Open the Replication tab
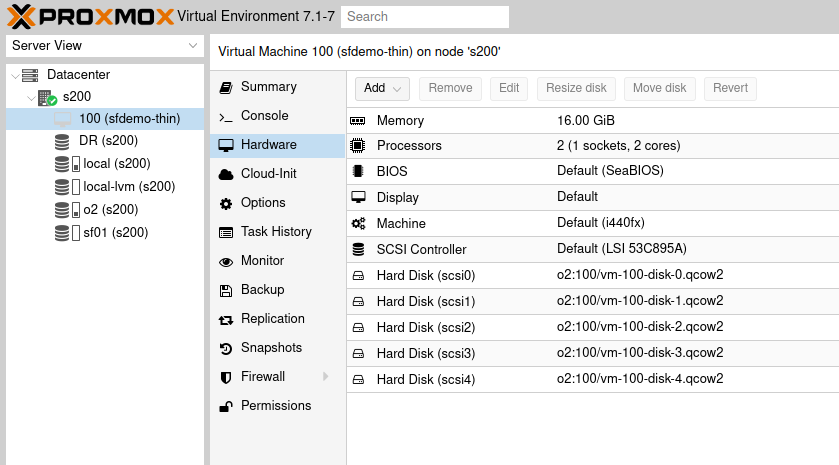The image size is (839, 465). [278, 318]
